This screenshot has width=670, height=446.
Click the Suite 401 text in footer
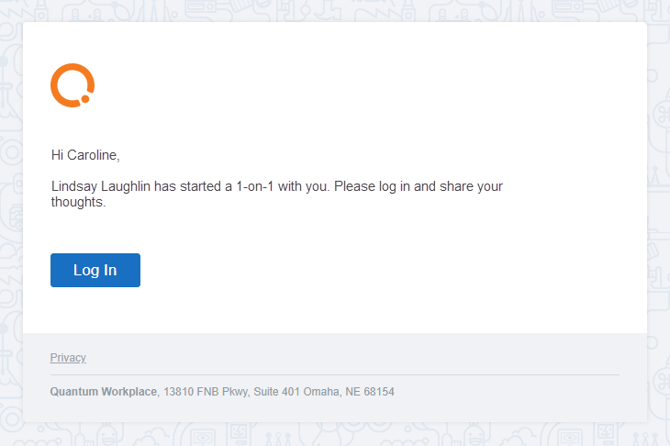[x=276, y=392]
